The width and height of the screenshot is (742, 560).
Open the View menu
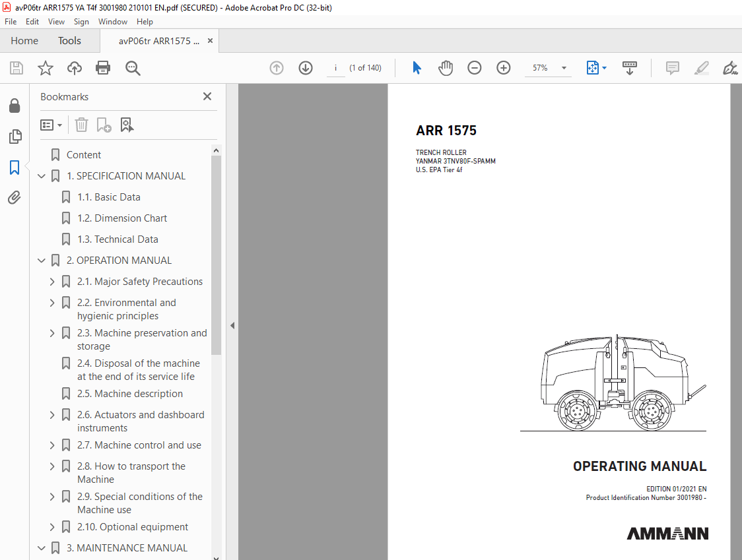[x=56, y=22]
